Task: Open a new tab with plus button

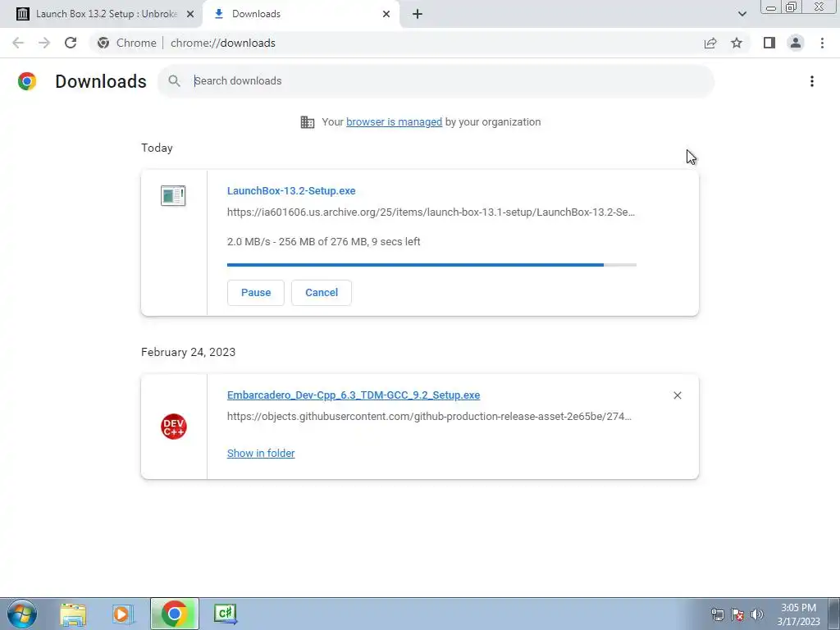Action: coord(418,14)
